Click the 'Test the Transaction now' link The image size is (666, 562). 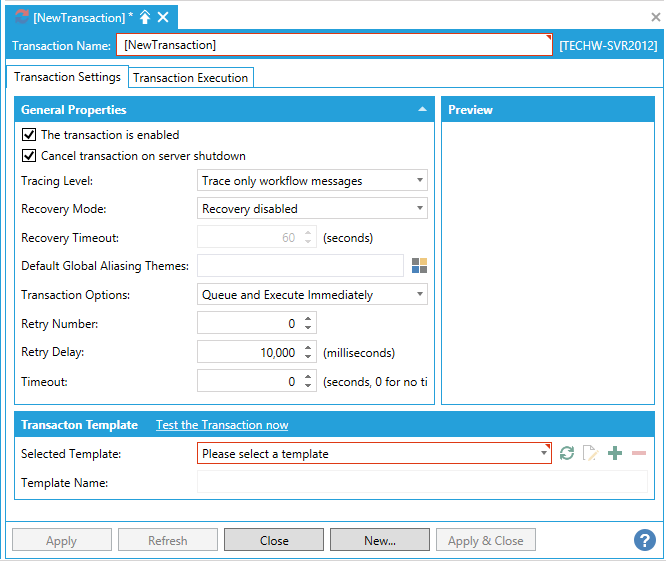coord(222,425)
